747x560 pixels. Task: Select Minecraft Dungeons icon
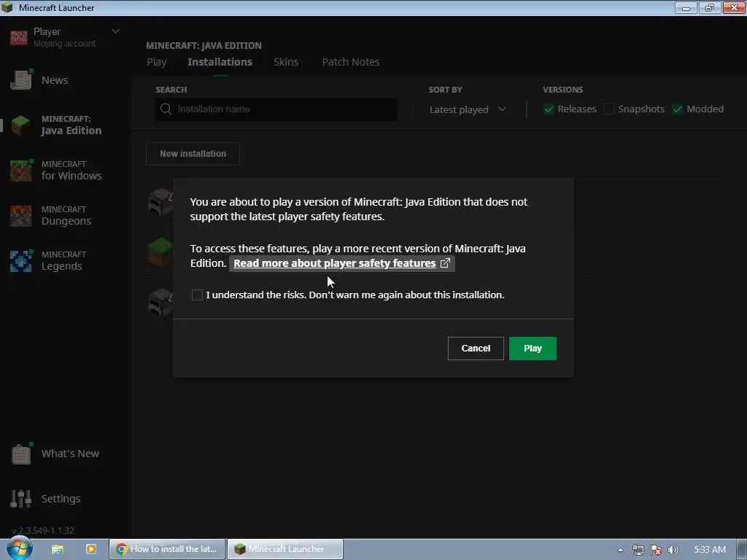coord(21,216)
